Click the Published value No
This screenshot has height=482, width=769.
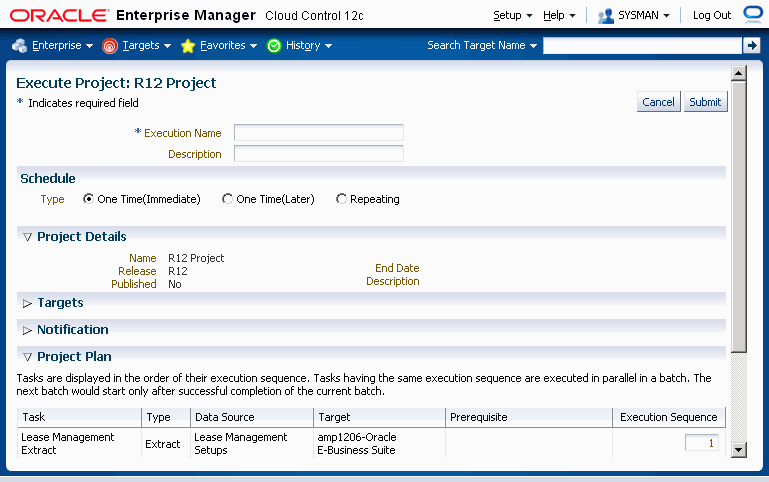pyautogui.click(x=175, y=284)
